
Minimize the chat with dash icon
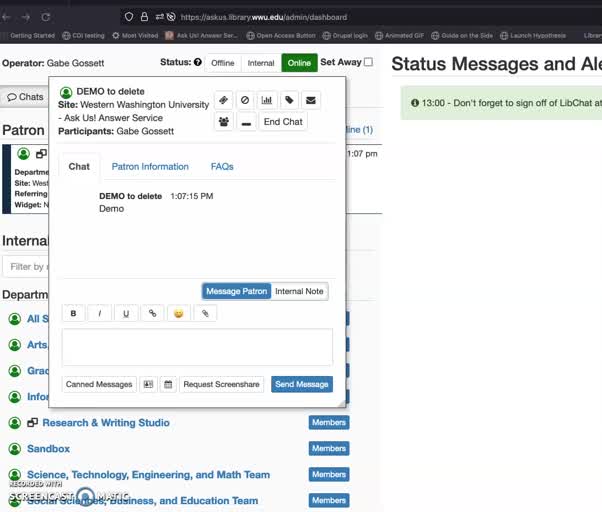(245, 122)
